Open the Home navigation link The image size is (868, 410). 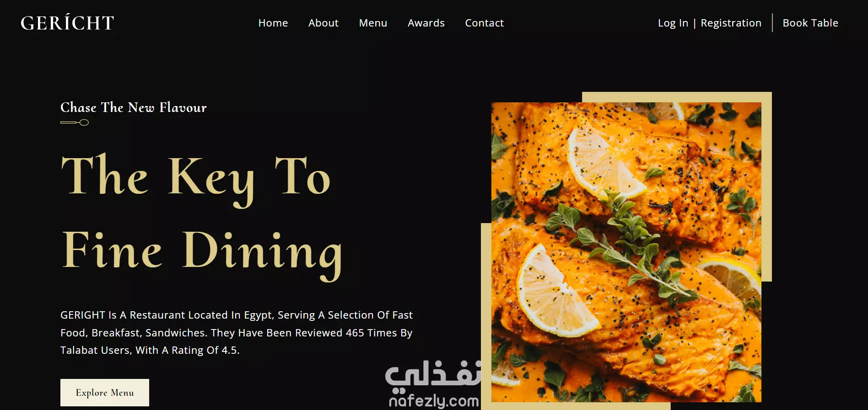[273, 23]
